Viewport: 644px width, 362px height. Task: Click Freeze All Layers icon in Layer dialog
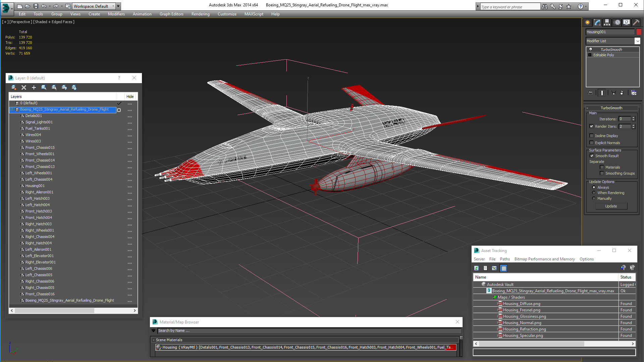pyautogui.click(x=74, y=87)
